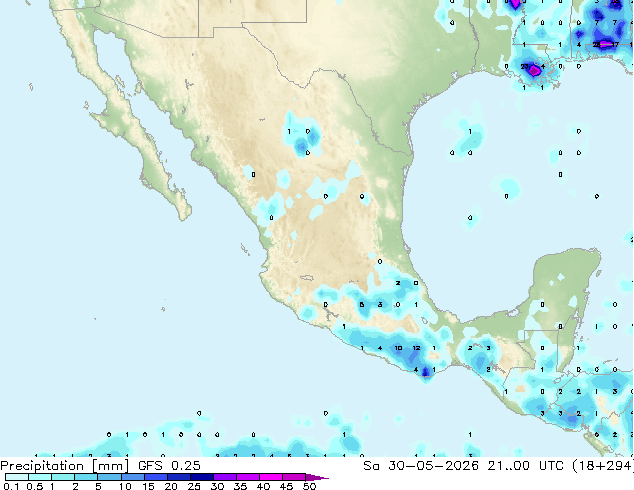Screen dimensions: 634x490
Task: Click the 'GFS 0.25' model label
Action: pyautogui.click(x=169, y=466)
